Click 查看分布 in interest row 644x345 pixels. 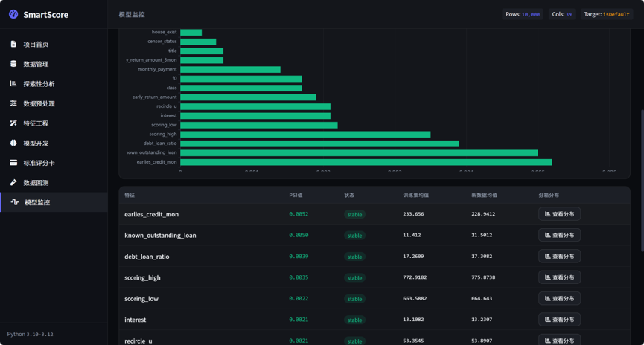coord(559,320)
